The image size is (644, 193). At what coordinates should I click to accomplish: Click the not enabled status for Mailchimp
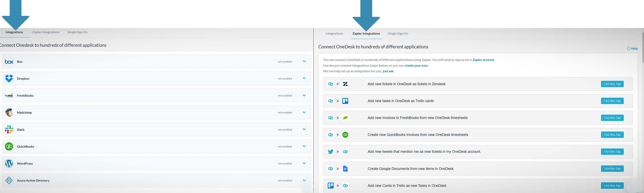[x=285, y=113]
